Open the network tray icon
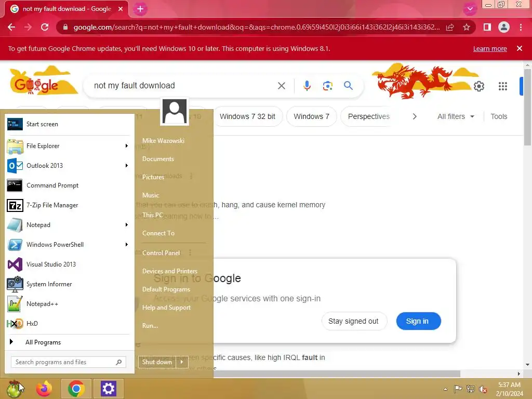Screen dimensions: 532x399 pyautogui.click(x=471, y=389)
